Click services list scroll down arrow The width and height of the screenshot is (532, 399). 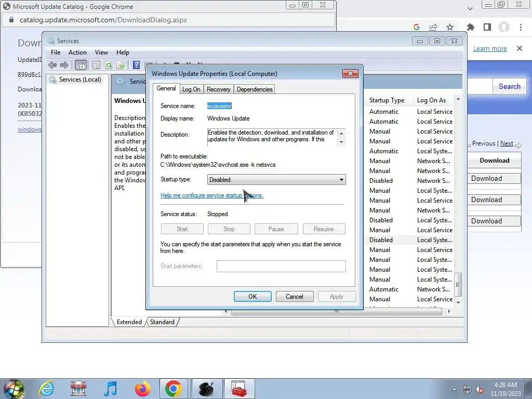(x=458, y=302)
